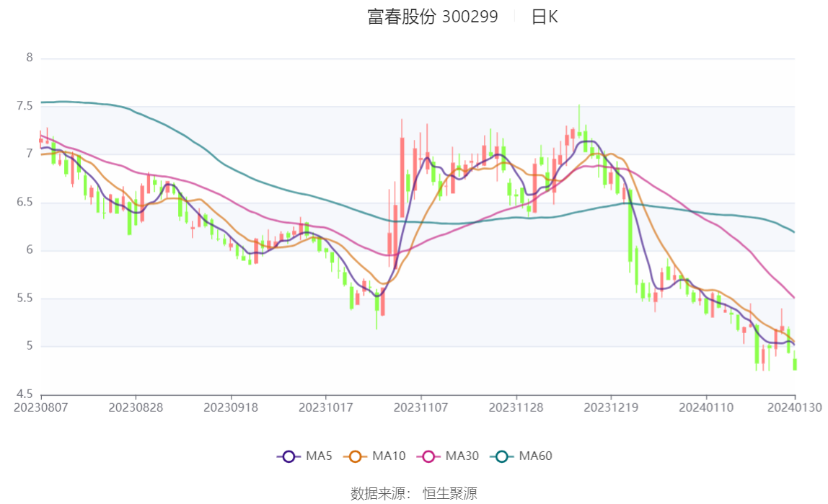
Task: Hide the MA5 line via its label
Action: [319, 456]
